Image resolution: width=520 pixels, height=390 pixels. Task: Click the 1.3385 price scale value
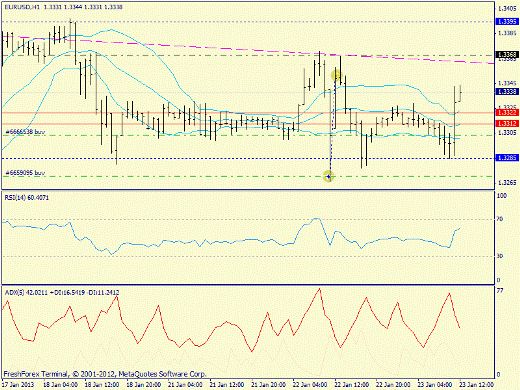tap(507, 33)
